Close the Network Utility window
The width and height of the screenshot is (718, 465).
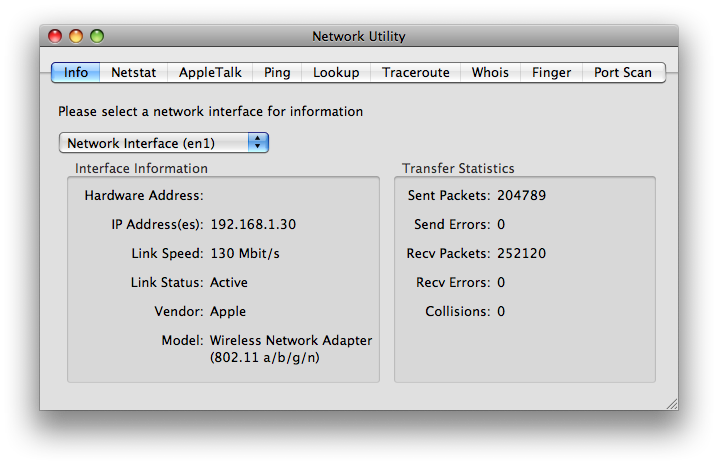pos(55,36)
